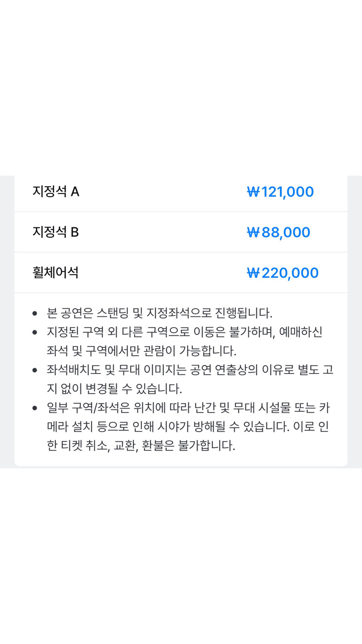Click the bullet dot before 일부 구역/좌석은
362x644 pixels.
point(35,408)
